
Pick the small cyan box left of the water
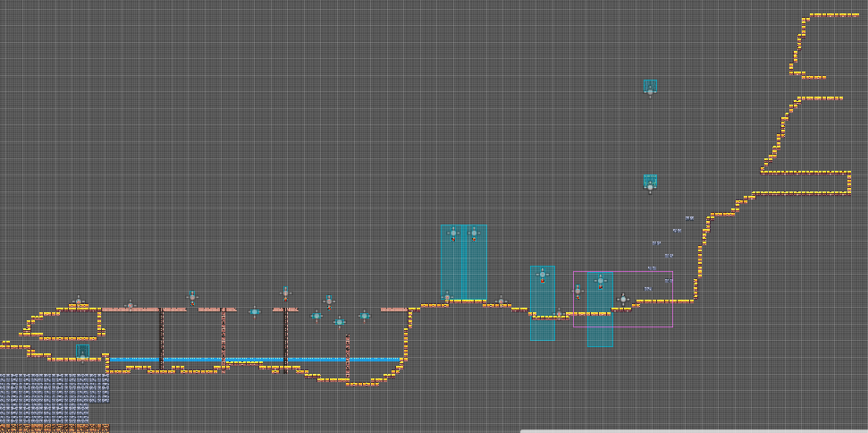(x=82, y=351)
